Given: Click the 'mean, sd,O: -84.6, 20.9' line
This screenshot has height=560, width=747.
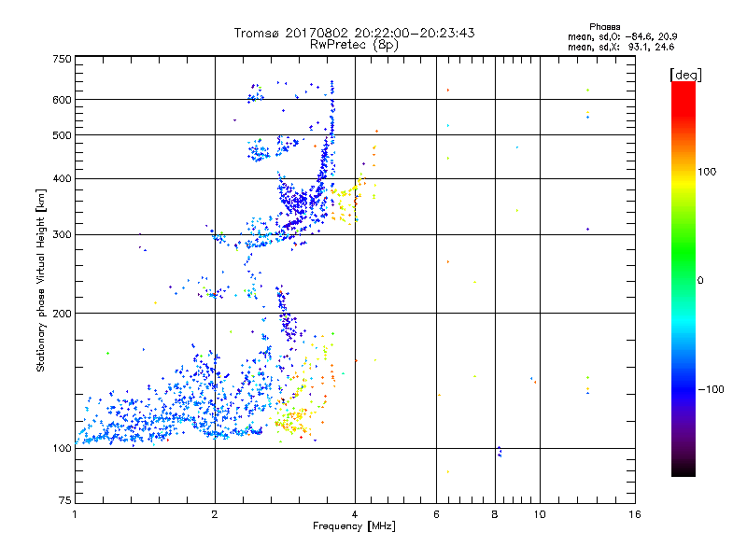Looking at the screenshot, I should tap(622, 36).
